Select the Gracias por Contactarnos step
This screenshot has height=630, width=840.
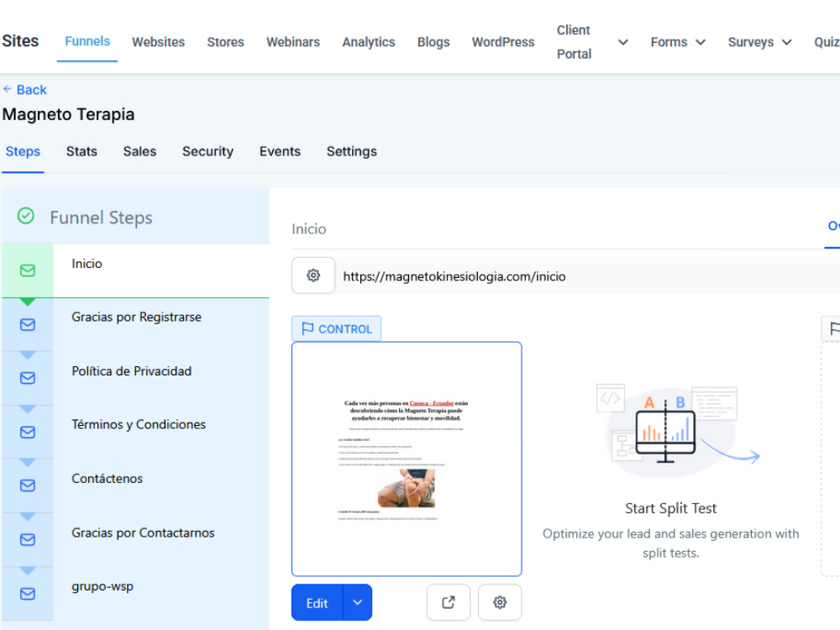pyautogui.click(x=135, y=540)
